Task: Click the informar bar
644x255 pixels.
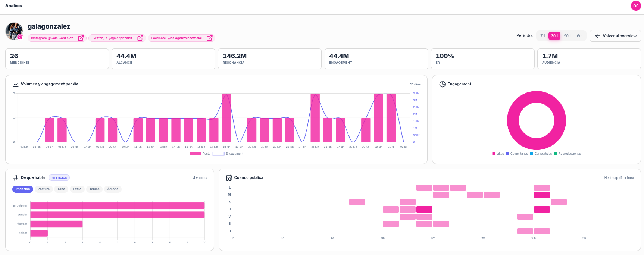Action: [56, 224]
